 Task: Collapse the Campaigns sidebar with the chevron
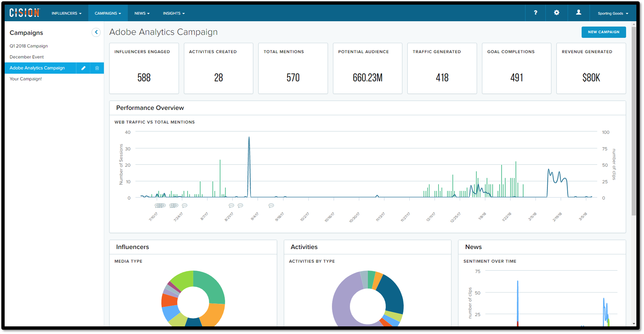pyautogui.click(x=96, y=32)
